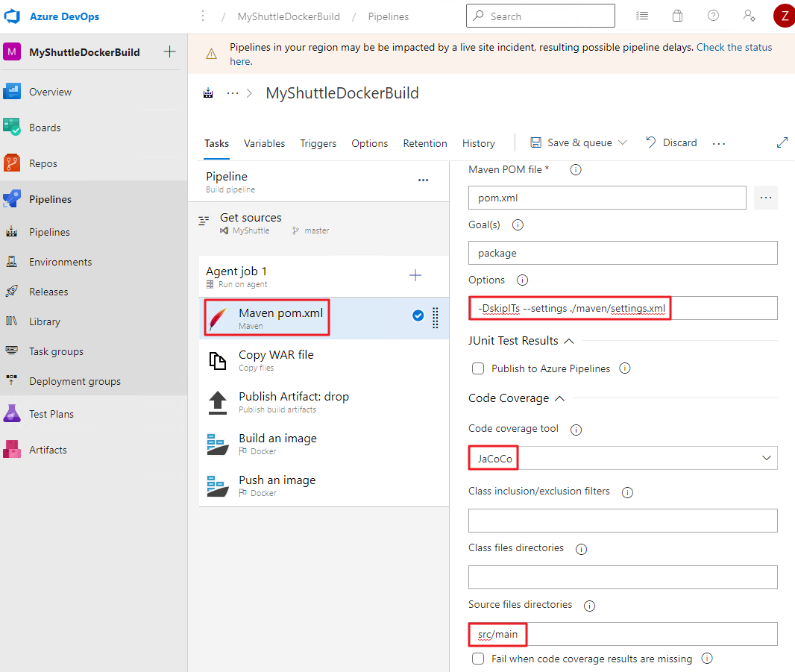Select the Build an image task

[x=324, y=444]
